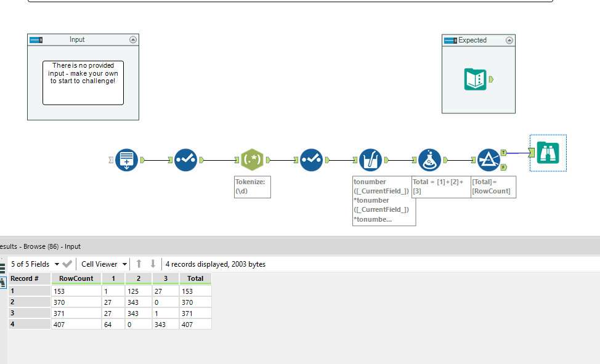Open the Browse tool at workflow end
This screenshot has height=364, width=600.
click(548, 152)
